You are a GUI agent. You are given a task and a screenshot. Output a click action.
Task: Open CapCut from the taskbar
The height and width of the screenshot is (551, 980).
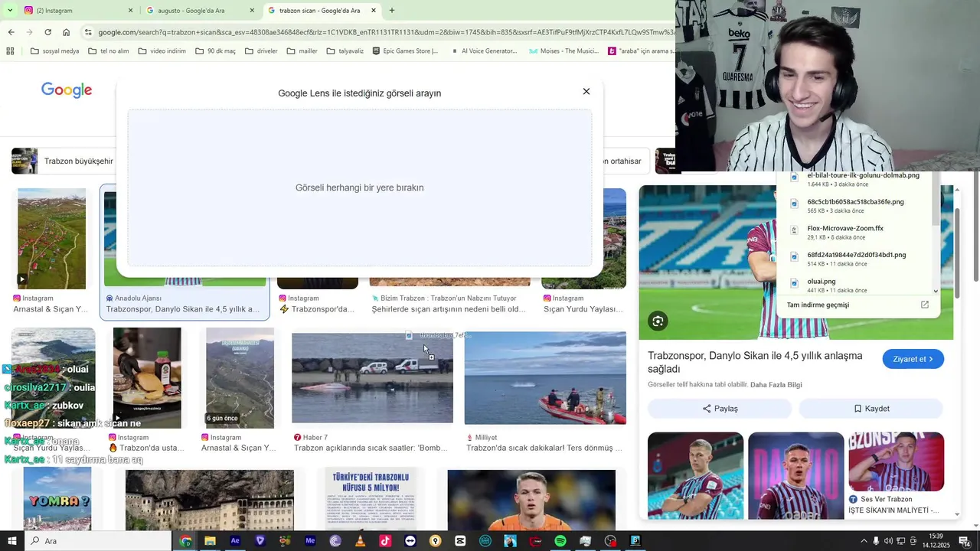click(x=460, y=541)
